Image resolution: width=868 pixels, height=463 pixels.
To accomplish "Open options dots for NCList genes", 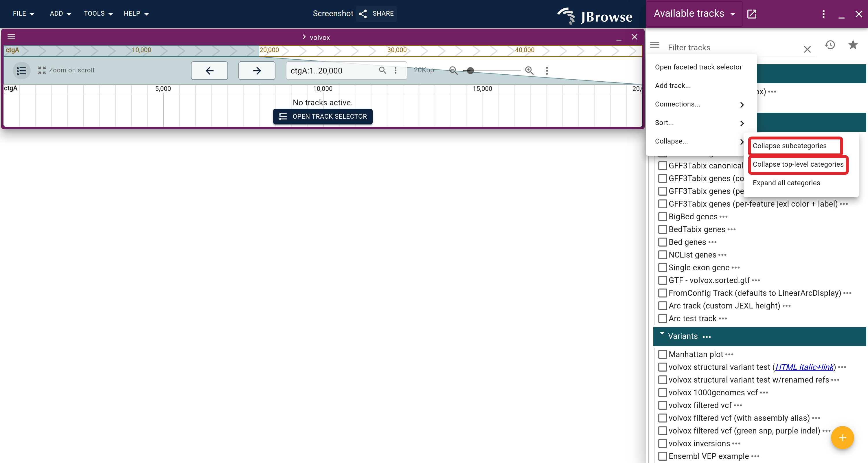I will coord(722,255).
